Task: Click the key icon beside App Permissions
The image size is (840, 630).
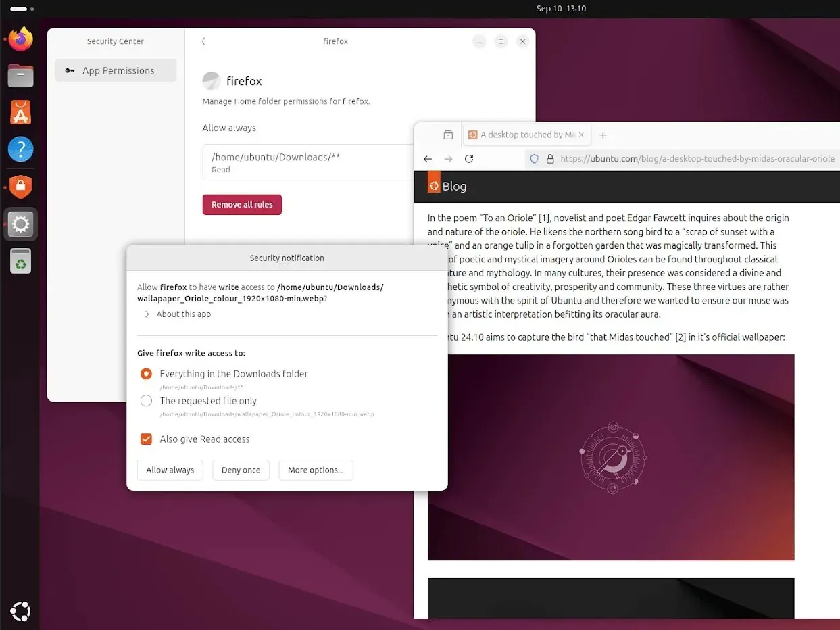Action: point(69,70)
